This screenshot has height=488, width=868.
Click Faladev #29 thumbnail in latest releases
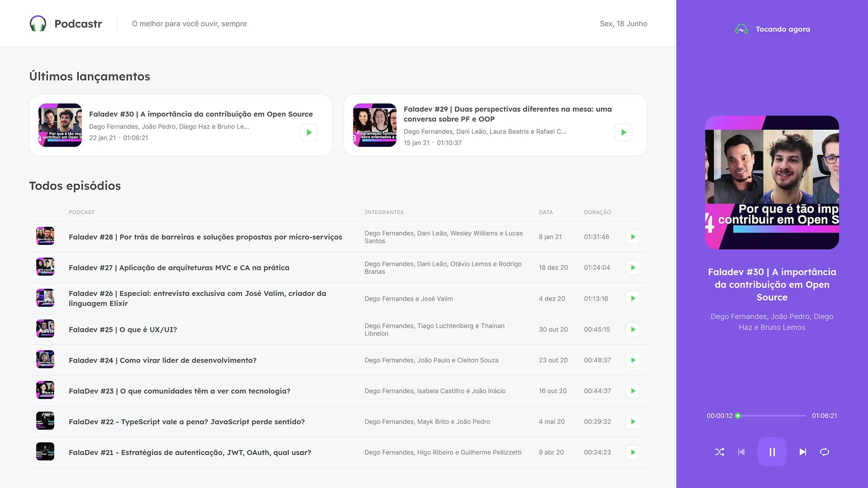point(375,125)
